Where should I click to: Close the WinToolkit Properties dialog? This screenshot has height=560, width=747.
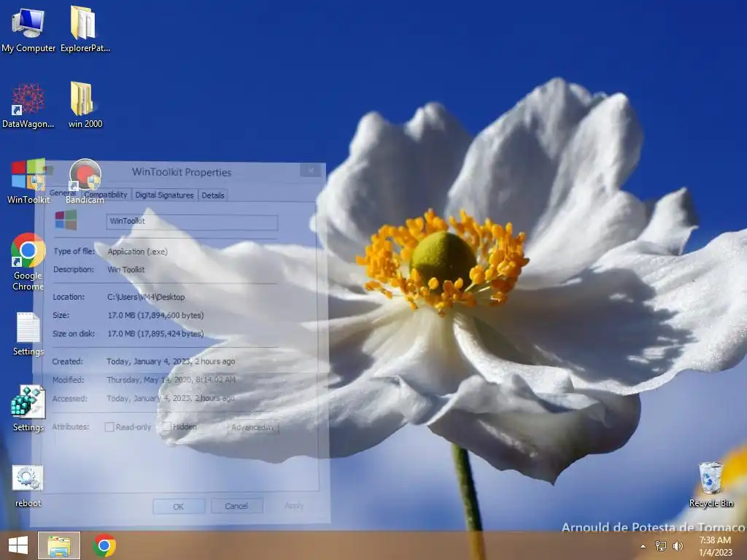pos(311,171)
